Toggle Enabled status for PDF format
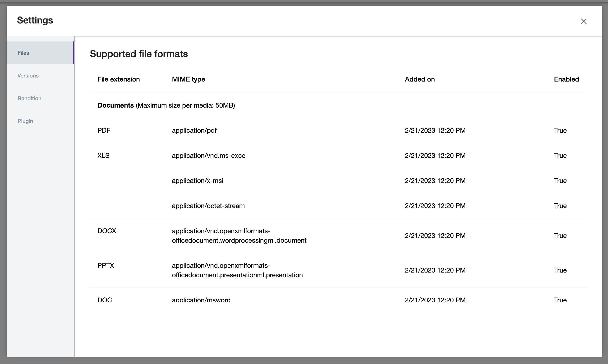Image resolution: width=608 pixels, height=364 pixels. pos(560,130)
